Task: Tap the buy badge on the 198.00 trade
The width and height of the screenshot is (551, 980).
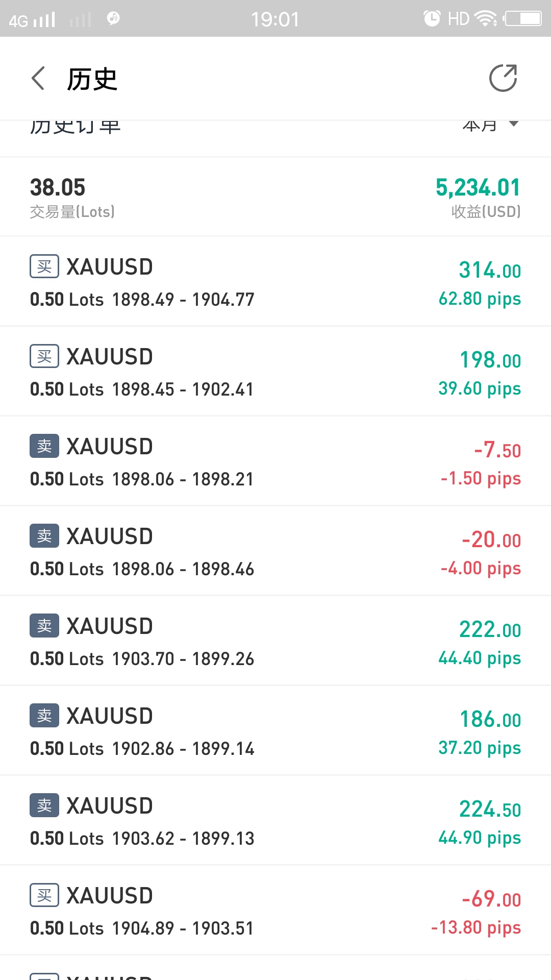Action: (44, 356)
